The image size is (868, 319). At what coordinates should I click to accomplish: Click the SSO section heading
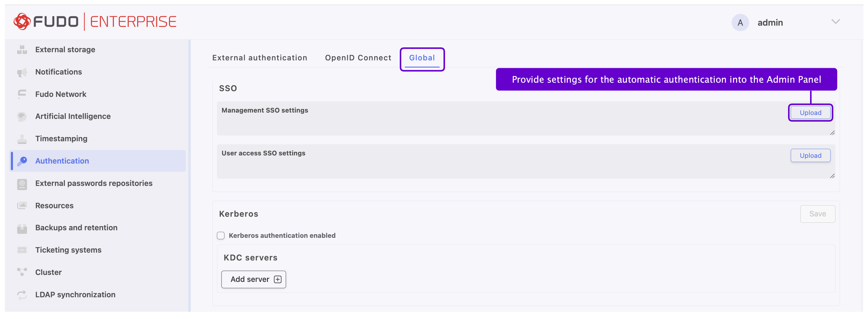pyautogui.click(x=228, y=89)
